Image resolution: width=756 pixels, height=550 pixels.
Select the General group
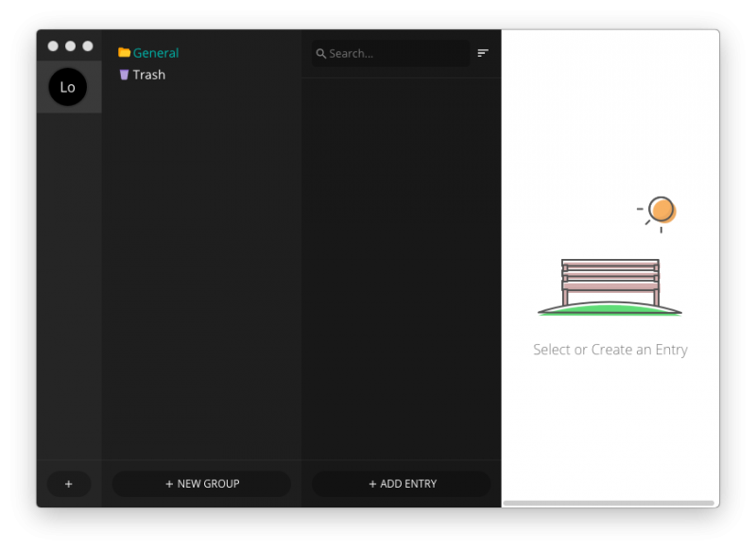[x=155, y=53]
